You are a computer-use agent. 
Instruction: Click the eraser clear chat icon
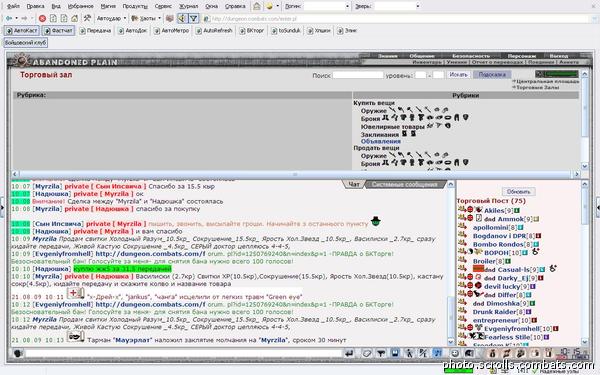(367, 354)
